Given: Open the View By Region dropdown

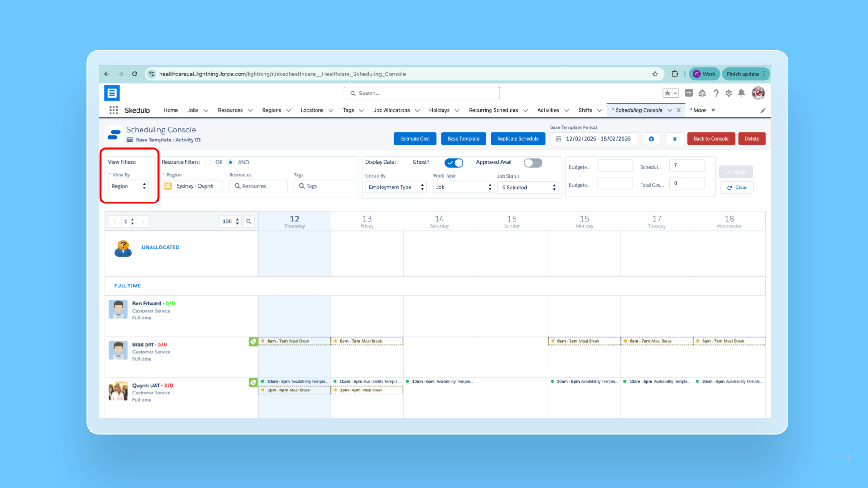Looking at the screenshot, I should click(128, 186).
